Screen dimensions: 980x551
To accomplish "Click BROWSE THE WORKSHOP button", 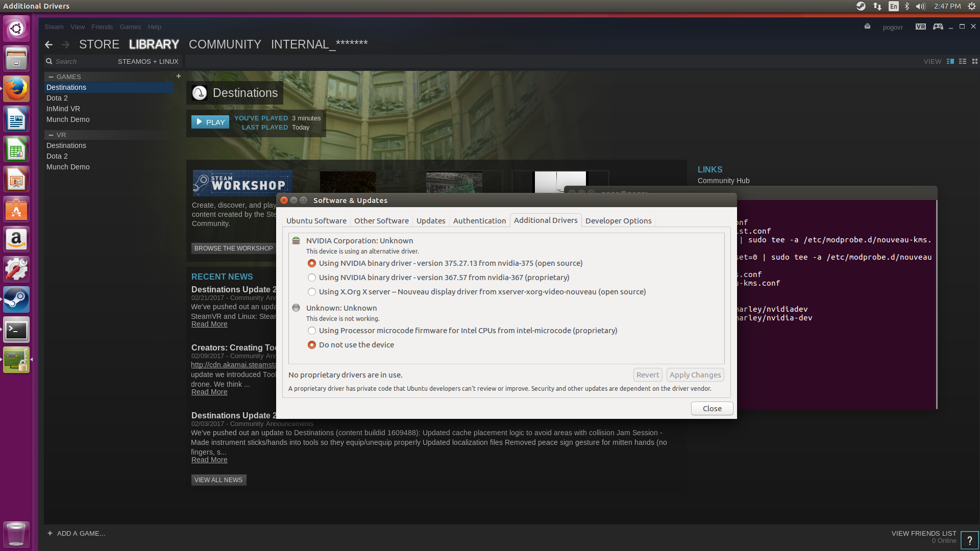I will click(233, 248).
